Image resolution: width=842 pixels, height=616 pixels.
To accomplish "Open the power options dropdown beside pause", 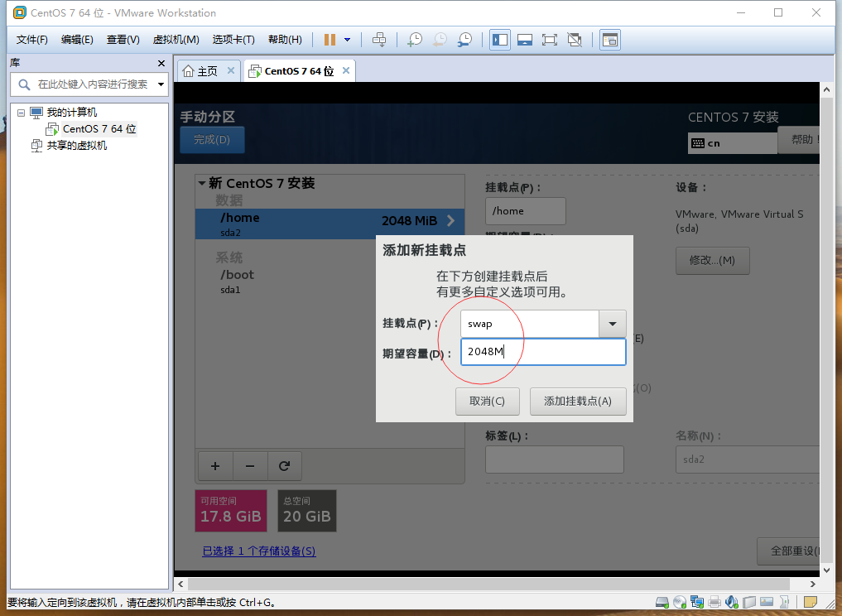I will [x=348, y=40].
